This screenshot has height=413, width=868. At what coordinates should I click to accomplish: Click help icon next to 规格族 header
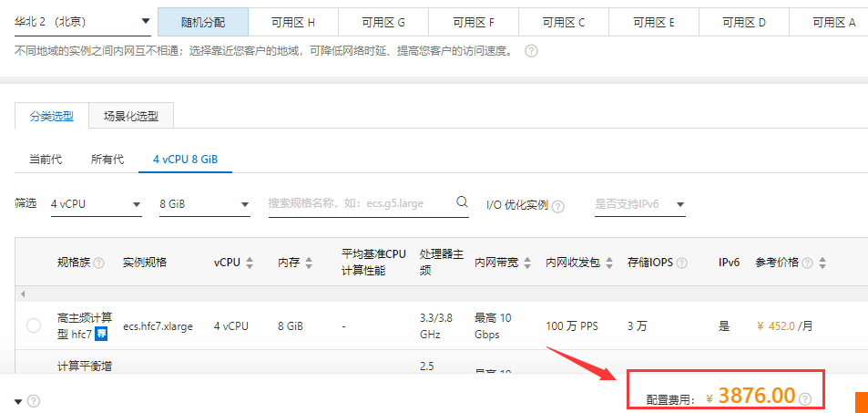tap(98, 263)
